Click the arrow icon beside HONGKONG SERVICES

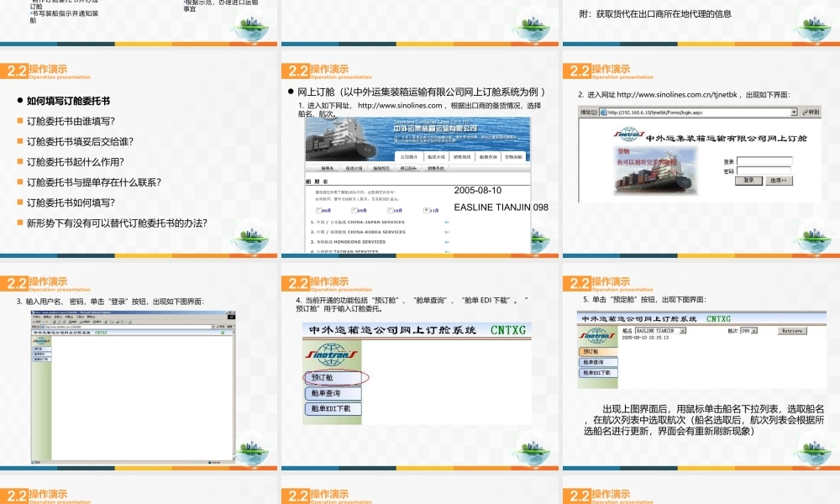click(447, 242)
